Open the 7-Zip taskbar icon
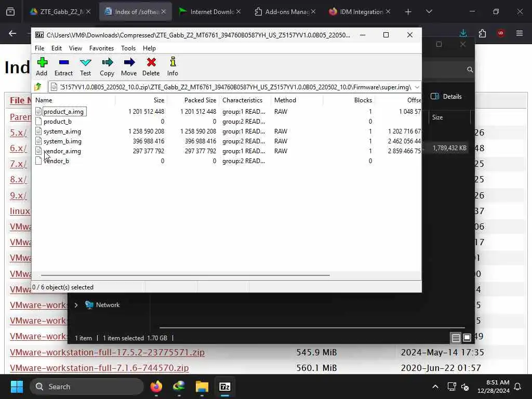 [x=224, y=387]
